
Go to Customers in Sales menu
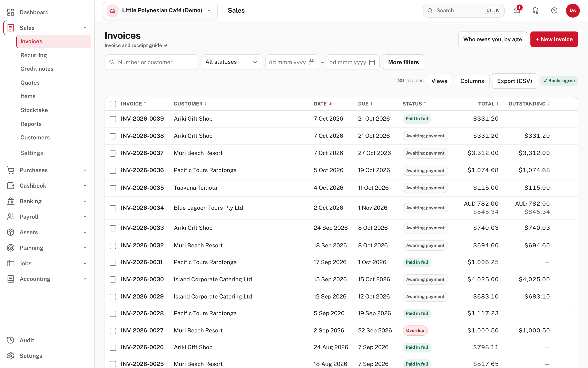coord(35,137)
